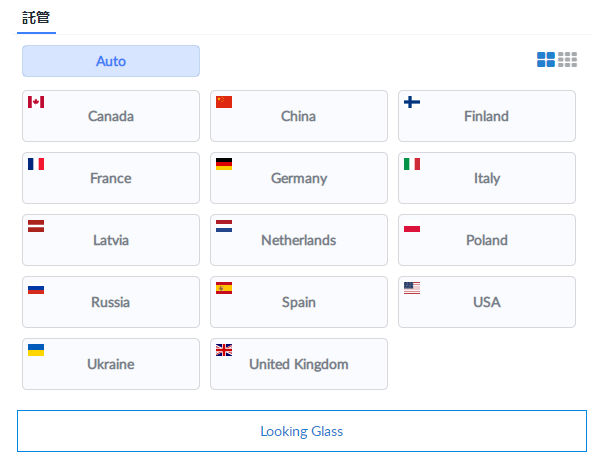This screenshot has width=608, height=466.
Task: Click the USA flag icon
Action: (412, 288)
